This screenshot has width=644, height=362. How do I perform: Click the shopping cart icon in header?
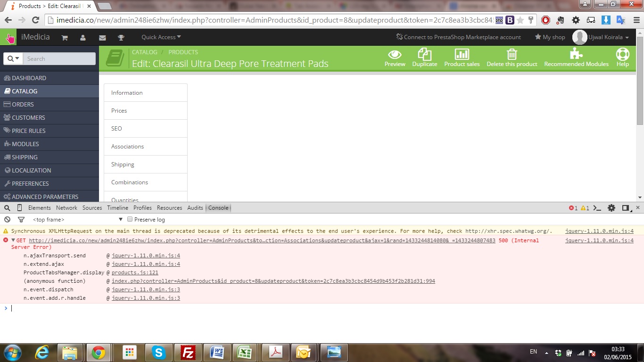click(x=65, y=37)
